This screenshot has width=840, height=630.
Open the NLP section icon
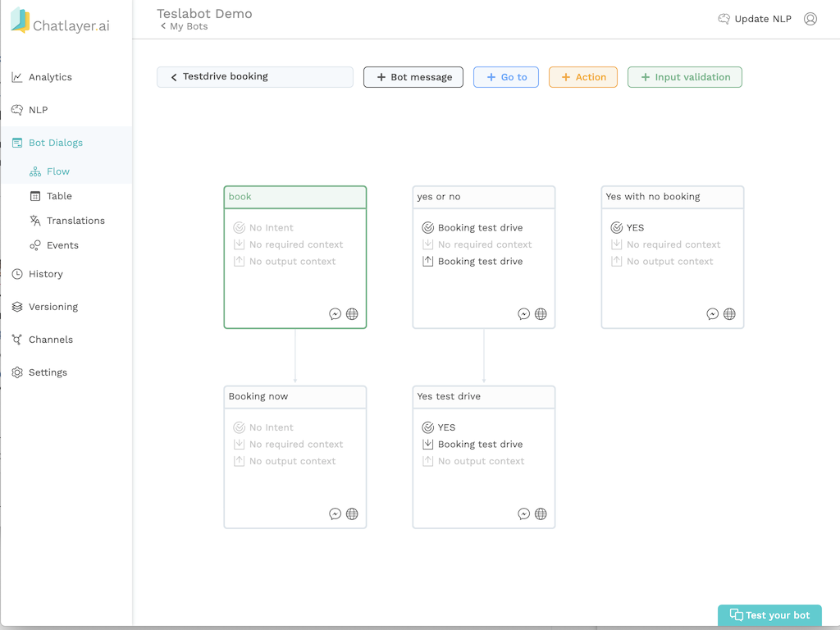point(18,109)
